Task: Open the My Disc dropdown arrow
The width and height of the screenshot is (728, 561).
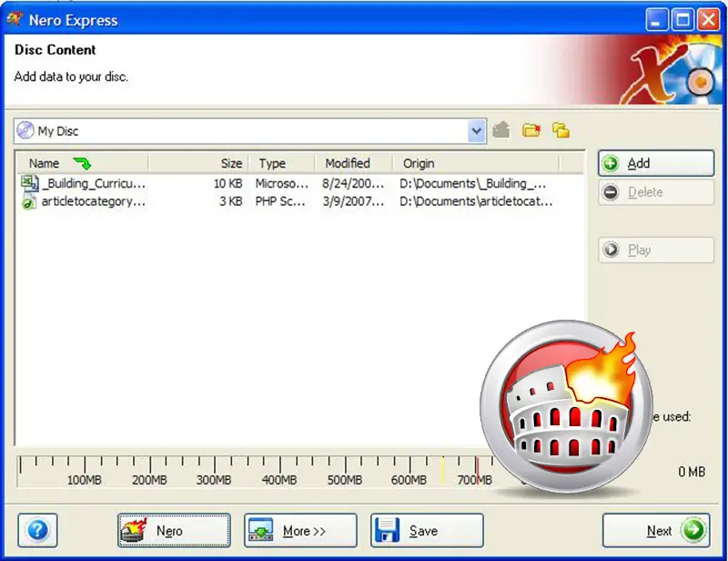Action: coord(476,131)
